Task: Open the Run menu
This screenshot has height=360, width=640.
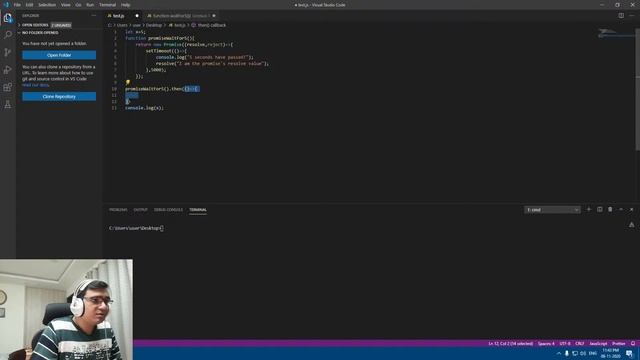Action: (90, 5)
